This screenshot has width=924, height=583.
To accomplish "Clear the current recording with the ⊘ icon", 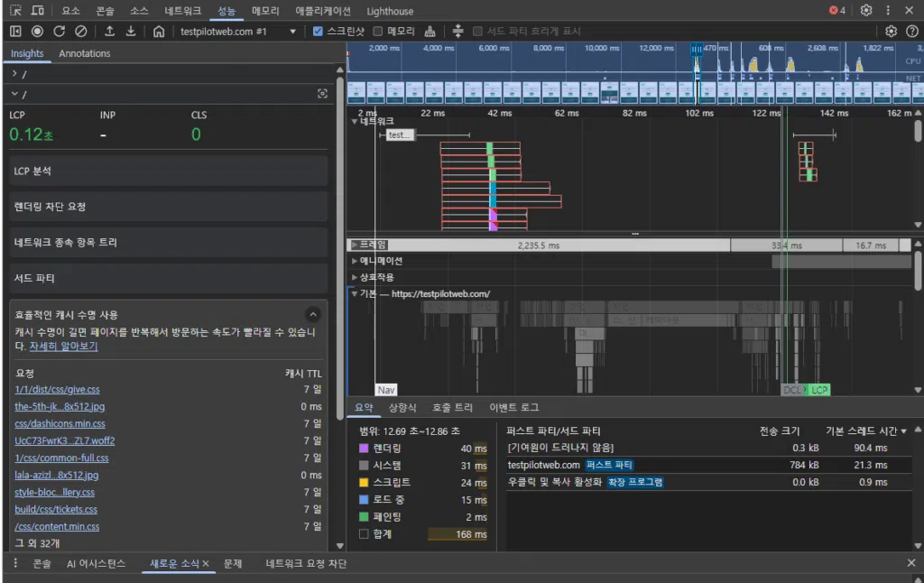I will click(x=79, y=30).
